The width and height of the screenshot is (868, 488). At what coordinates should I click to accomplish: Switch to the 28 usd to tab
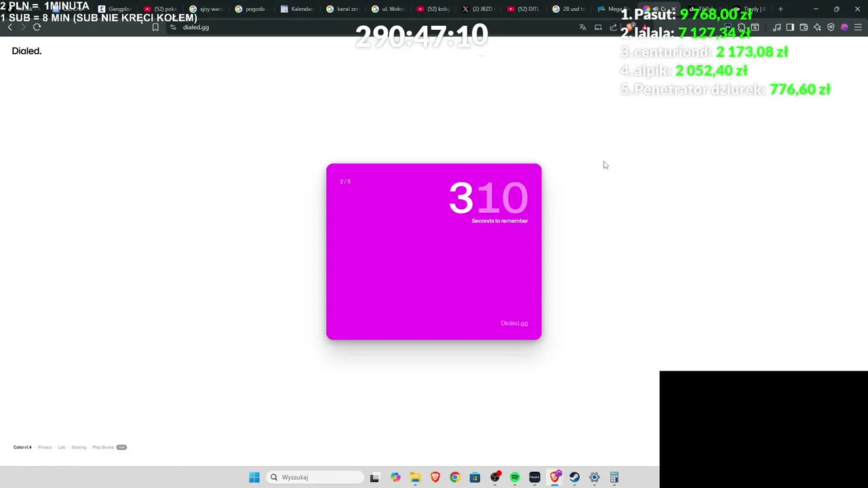(570, 9)
